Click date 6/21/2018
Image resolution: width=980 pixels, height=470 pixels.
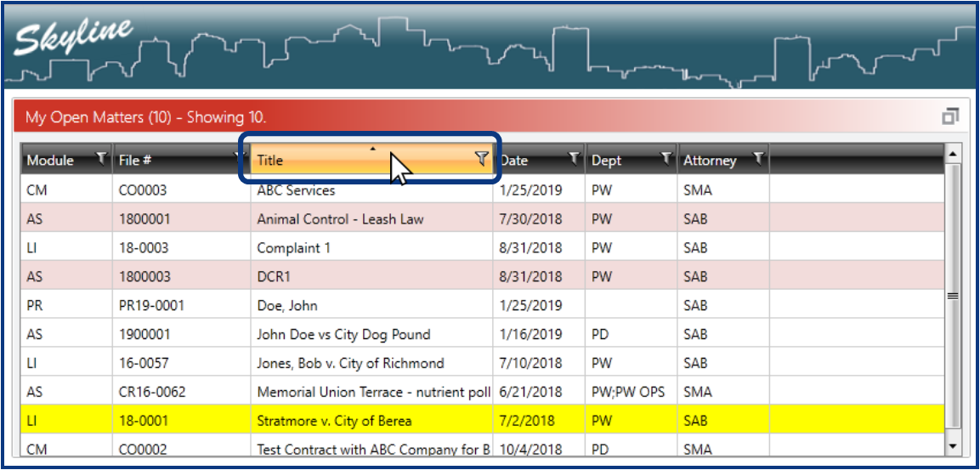[x=530, y=392]
